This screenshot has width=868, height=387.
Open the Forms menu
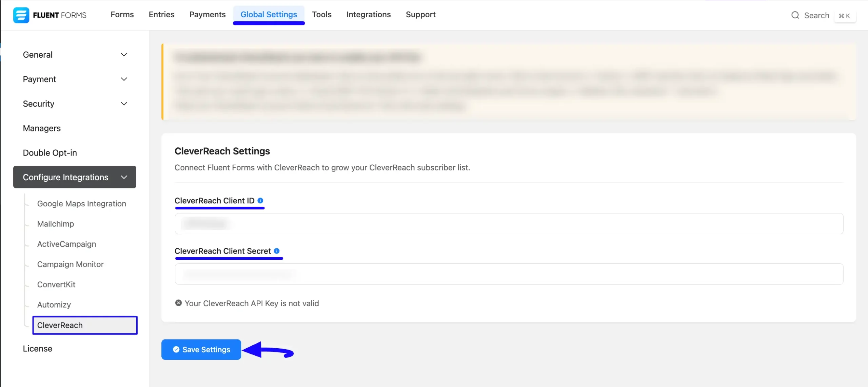122,15
